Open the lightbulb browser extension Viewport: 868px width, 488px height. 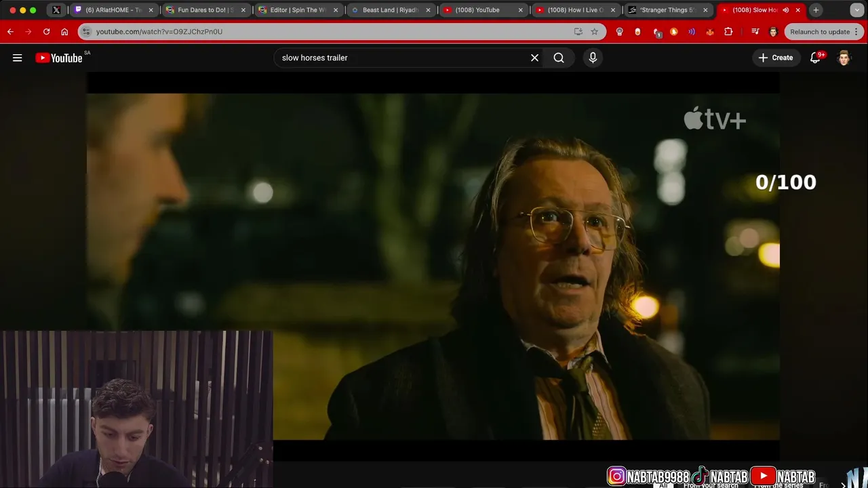(619, 32)
